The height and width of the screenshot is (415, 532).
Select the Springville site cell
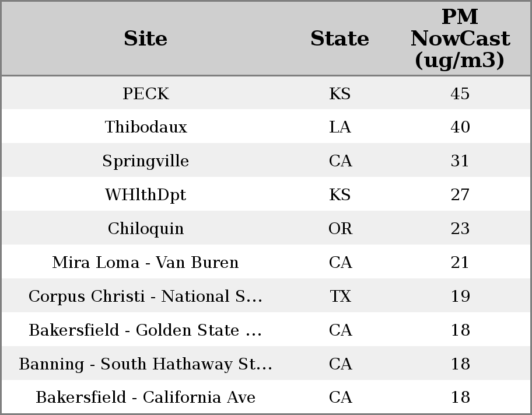click(146, 161)
